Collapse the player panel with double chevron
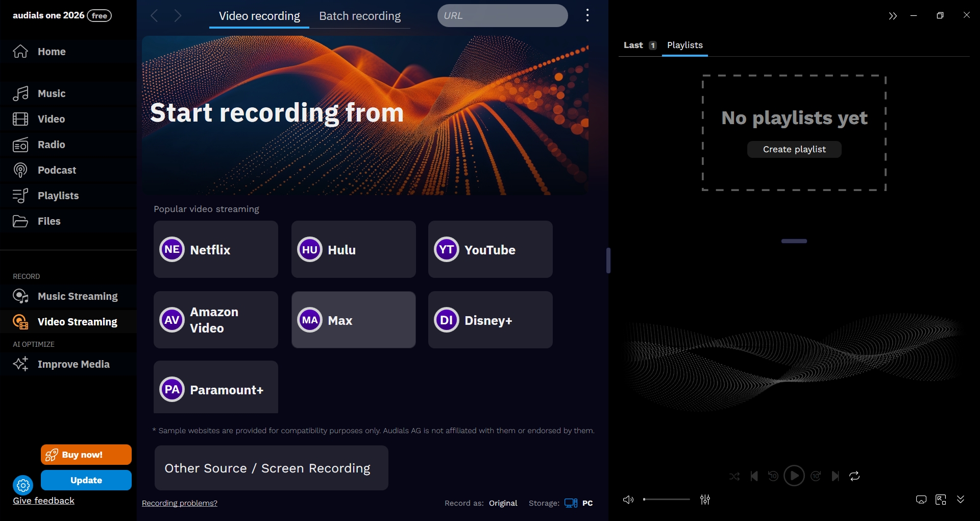980x521 pixels. (893, 16)
